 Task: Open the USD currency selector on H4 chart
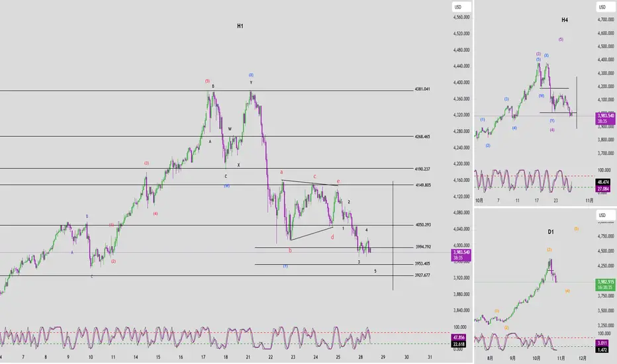coord(606,7)
